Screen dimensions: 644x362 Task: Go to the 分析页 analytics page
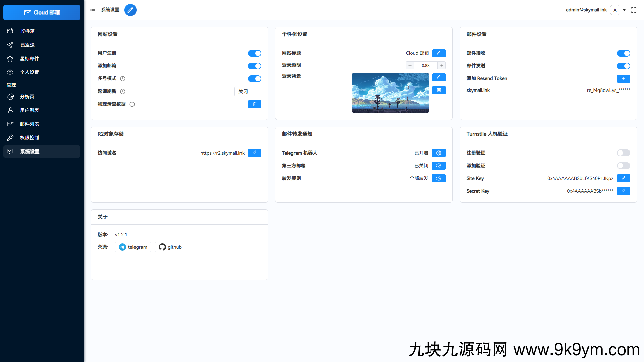click(x=27, y=96)
